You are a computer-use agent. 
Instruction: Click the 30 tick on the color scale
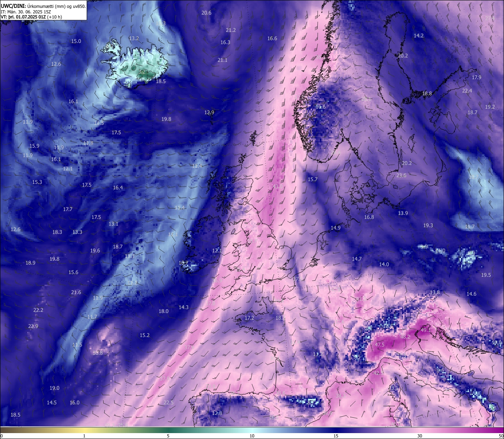click(420, 436)
